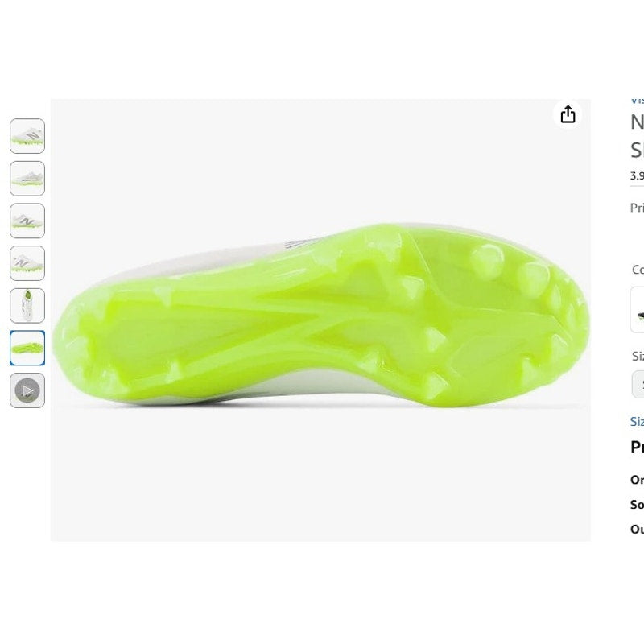Click the Color label above swatches
Screen dimensions: 644x644
pyautogui.click(x=638, y=270)
